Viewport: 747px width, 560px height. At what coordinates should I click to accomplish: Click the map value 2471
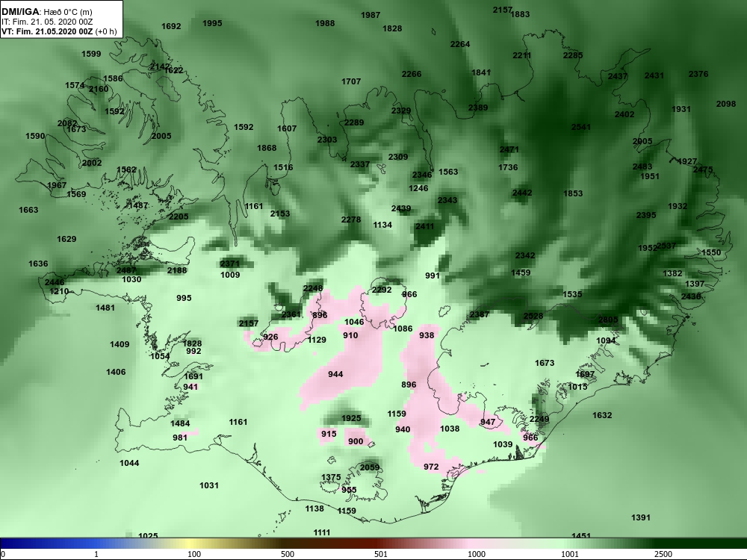[x=509, y=149]
